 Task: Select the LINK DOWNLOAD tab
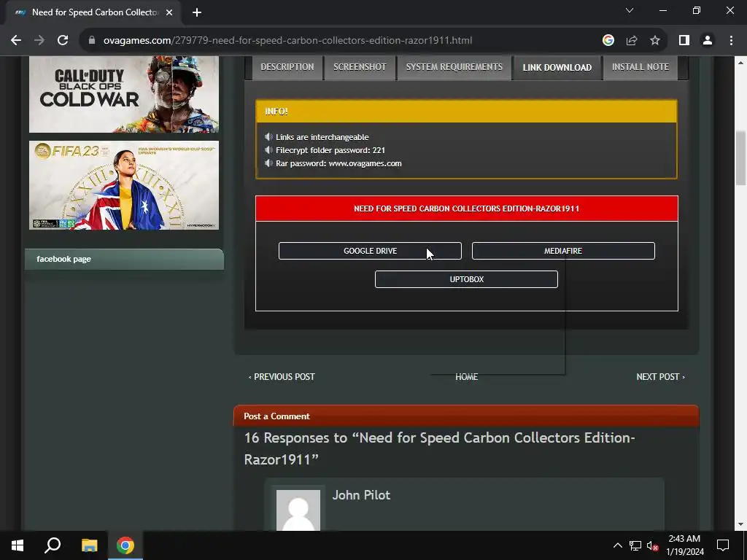(x=557, y=68)
